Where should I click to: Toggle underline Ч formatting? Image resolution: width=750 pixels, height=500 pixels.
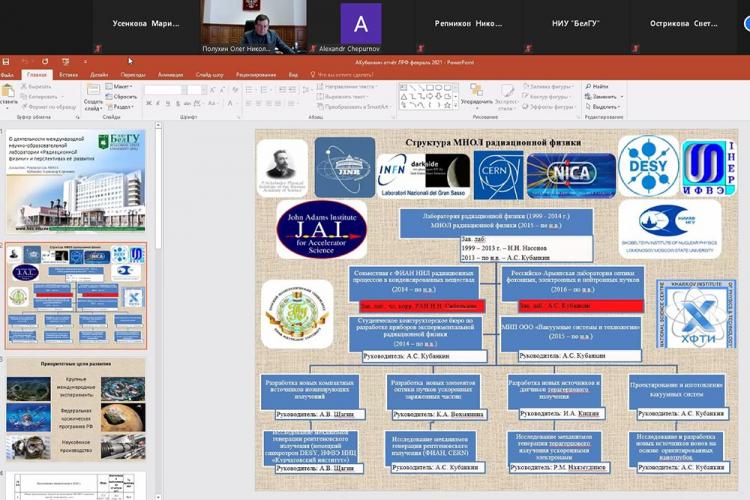[x=167, y=104]
